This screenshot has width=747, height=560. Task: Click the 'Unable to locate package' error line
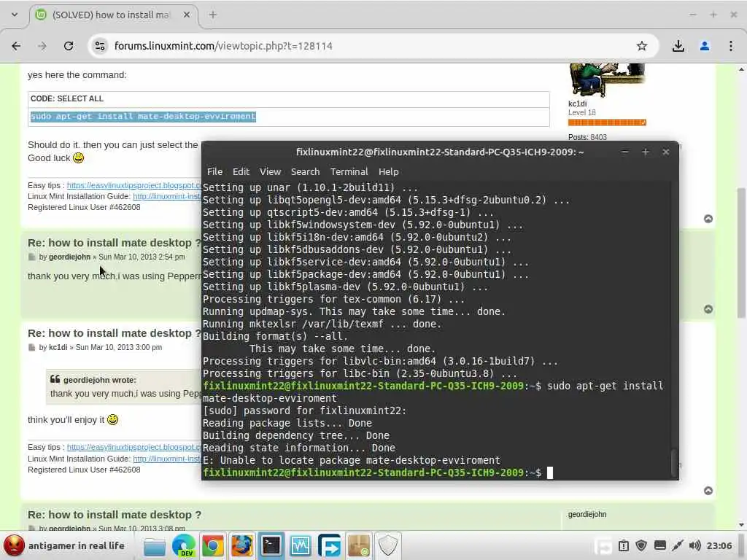pyautogui.click(x=352, y=461)
